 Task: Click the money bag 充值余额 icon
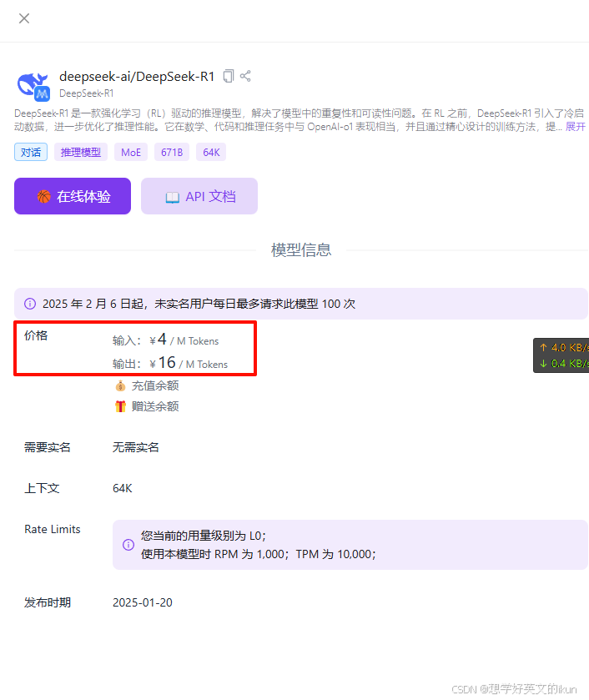121,385
